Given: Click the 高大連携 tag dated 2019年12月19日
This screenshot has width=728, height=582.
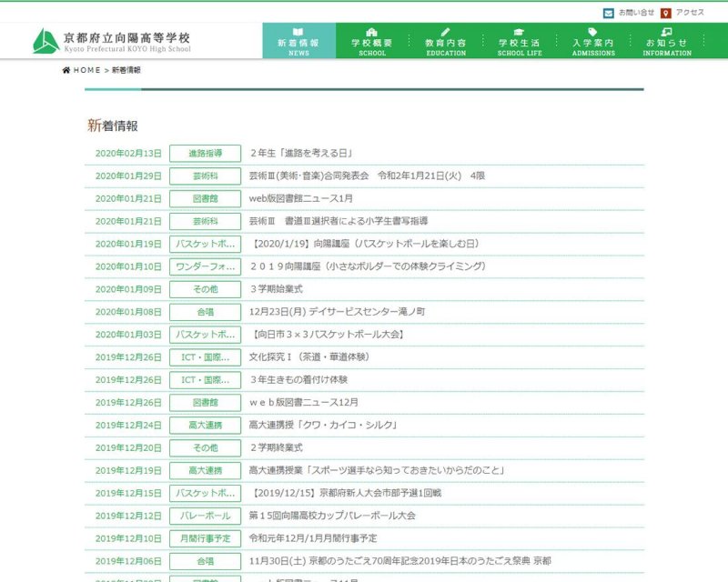Looking at the screenshot, I should point(205,470).
